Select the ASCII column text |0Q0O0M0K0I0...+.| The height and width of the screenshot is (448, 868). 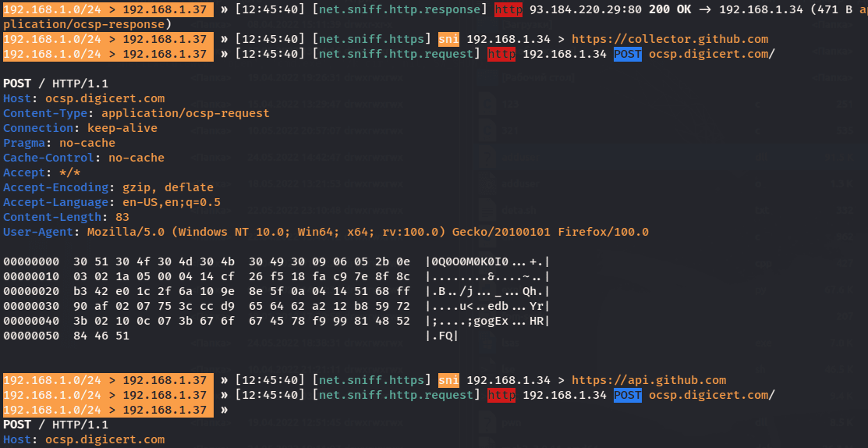487,261
